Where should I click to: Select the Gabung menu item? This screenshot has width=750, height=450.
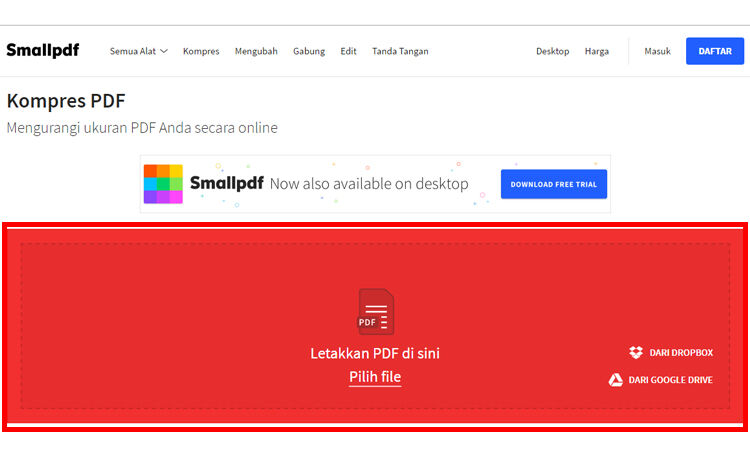pos(309,51)
